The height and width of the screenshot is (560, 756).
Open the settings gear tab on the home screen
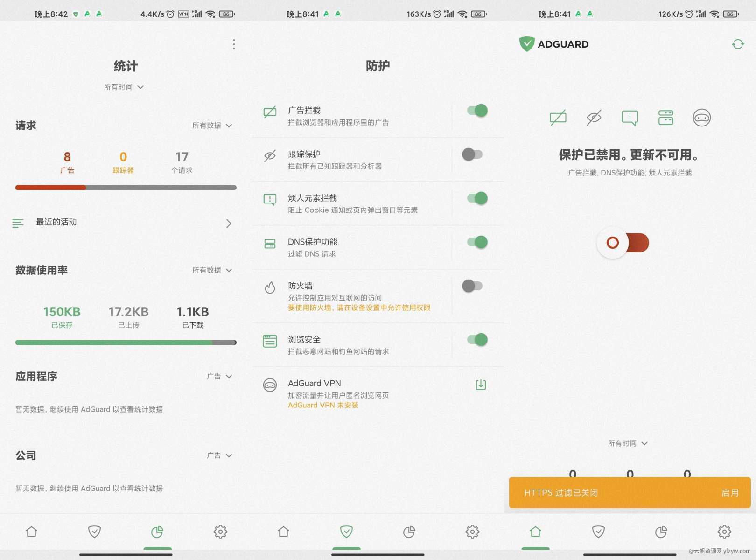click(x=724, y=532)
